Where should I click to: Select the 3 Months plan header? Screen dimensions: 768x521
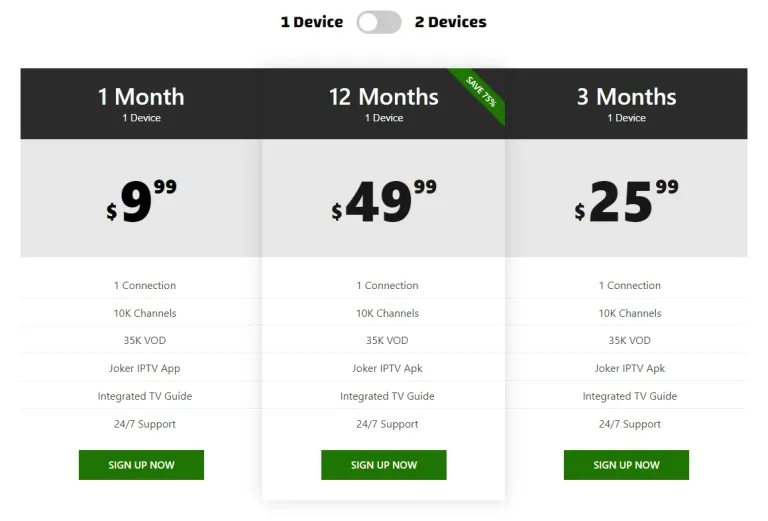coord(626,103)
